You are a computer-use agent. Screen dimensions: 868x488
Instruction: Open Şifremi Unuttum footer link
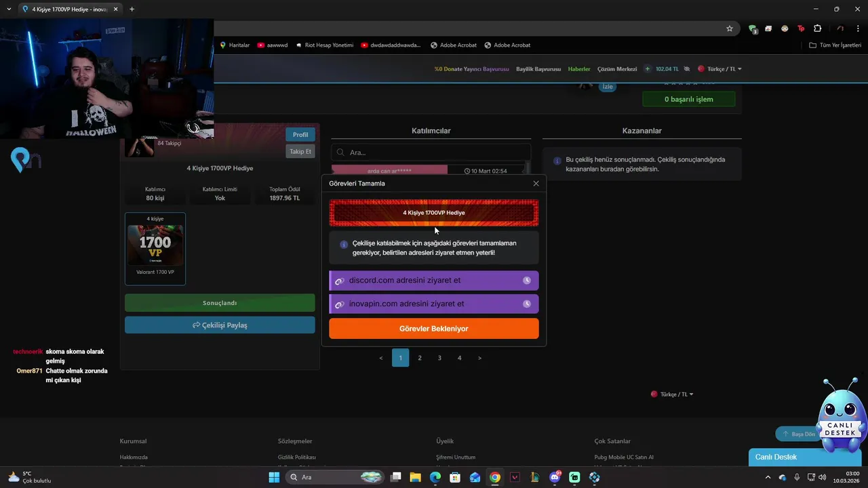coord(456,457)
